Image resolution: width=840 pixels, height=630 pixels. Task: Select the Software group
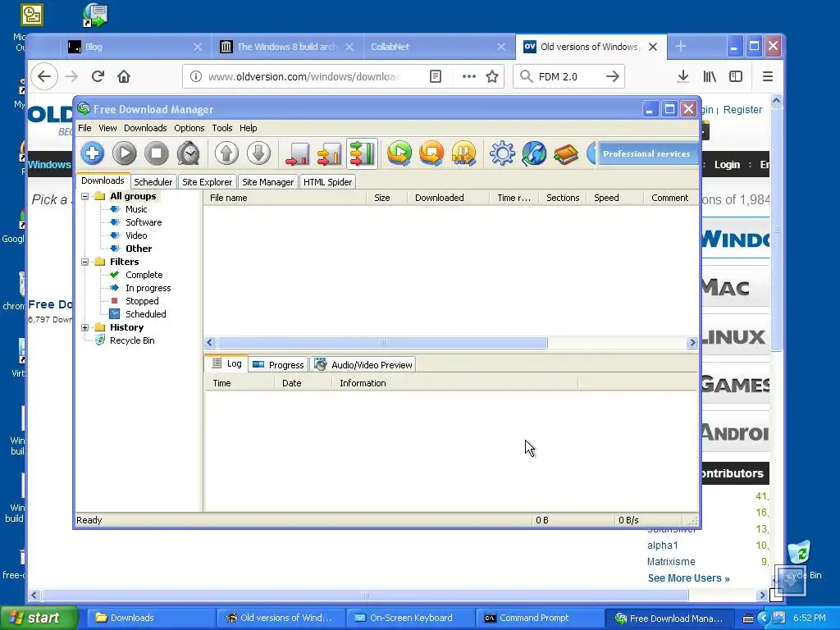(144, 222)
